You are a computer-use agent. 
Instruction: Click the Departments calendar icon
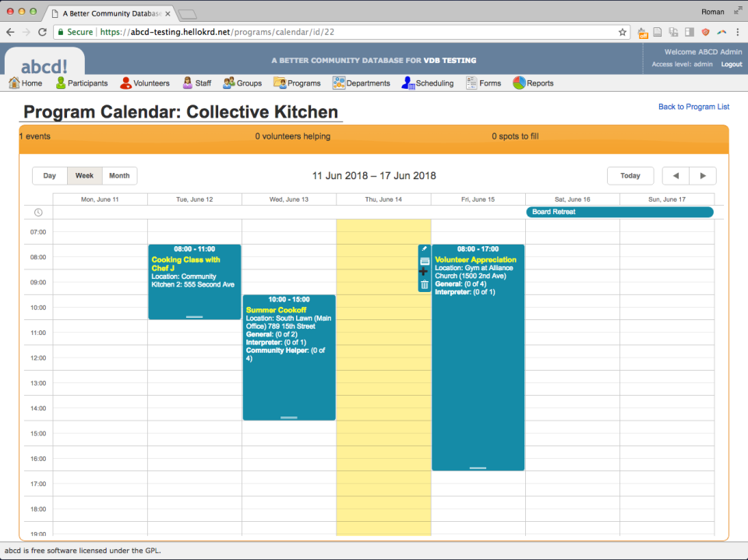pos(337,83)
